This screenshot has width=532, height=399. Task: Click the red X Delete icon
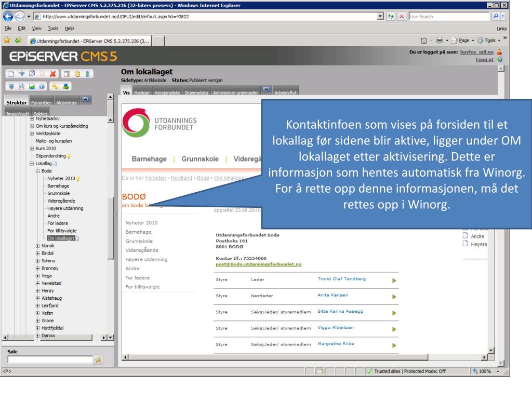click(53, 74)
